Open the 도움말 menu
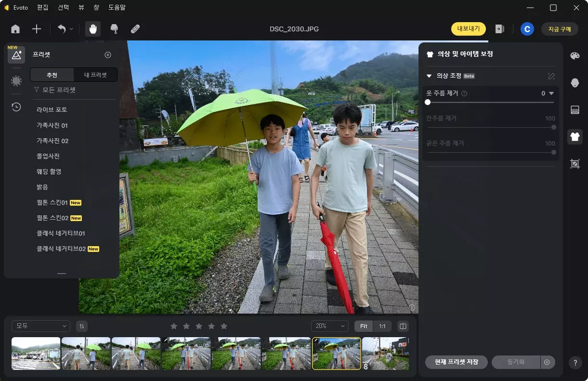This screenshot has height=381, width=588. (x=116, y=8)
